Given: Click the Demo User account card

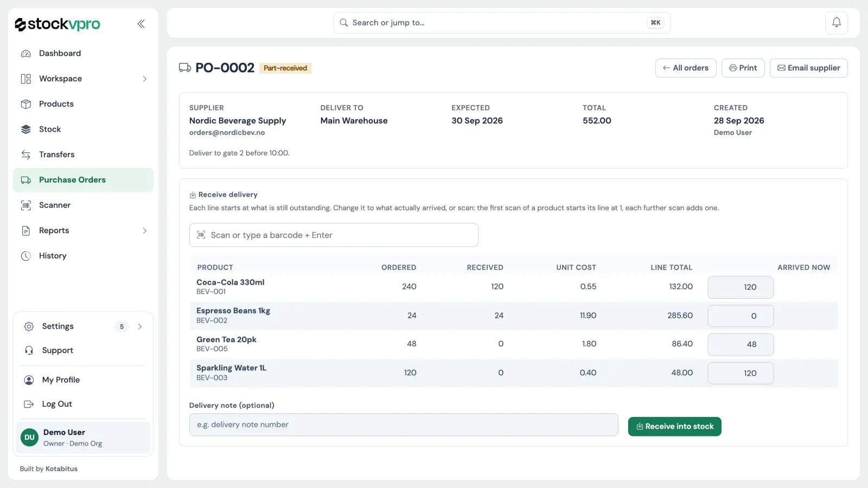Looking at the screenshot, I should pyautogui.click(x=83, y=438).
